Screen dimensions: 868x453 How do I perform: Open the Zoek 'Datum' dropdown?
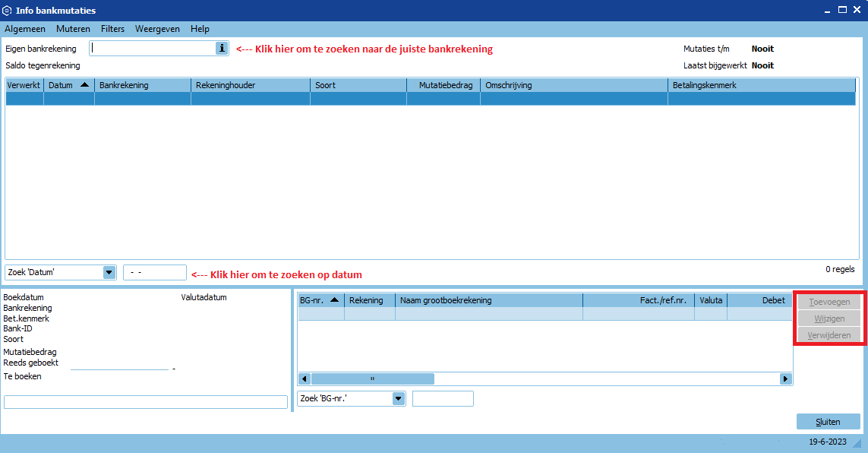point(109,272)
